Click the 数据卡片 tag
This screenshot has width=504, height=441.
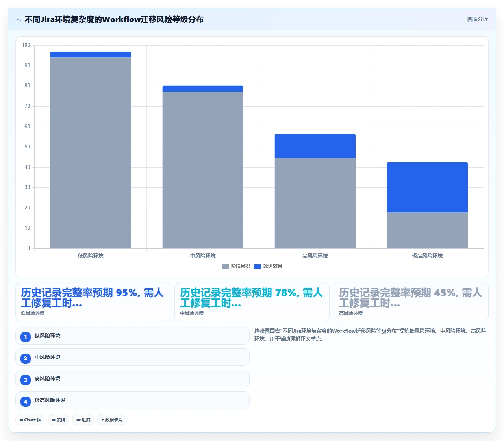[x=112, y=420]
